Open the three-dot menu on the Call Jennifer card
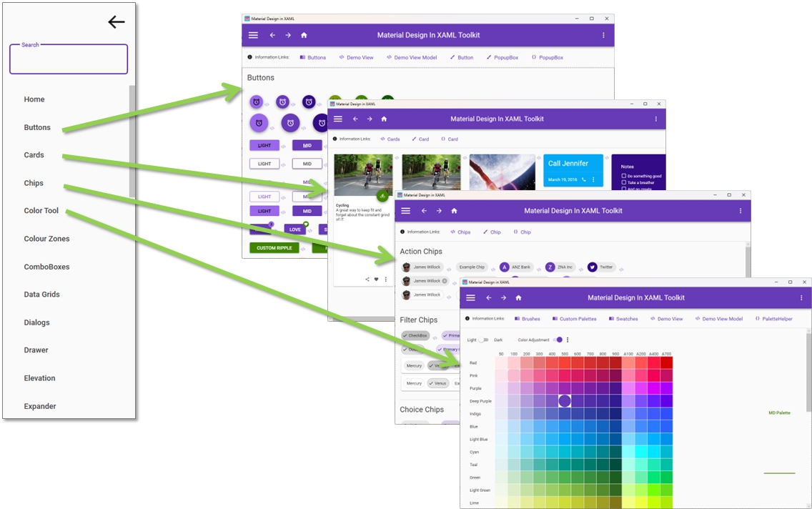Screen dimensions: 812x509 click(593, 179)
